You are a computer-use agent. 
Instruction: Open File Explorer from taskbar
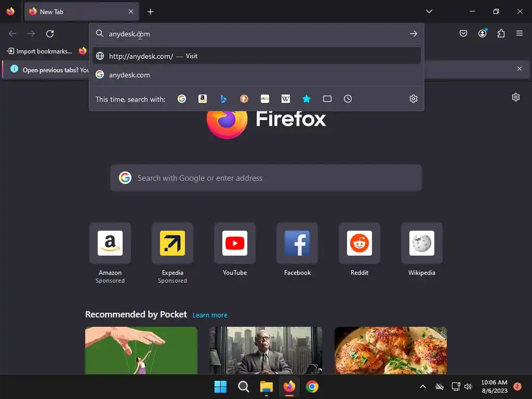(x=267, y=387)
